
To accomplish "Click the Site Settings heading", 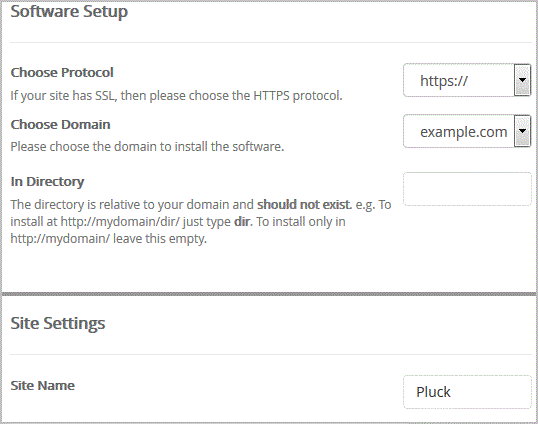I will (58, 323).
